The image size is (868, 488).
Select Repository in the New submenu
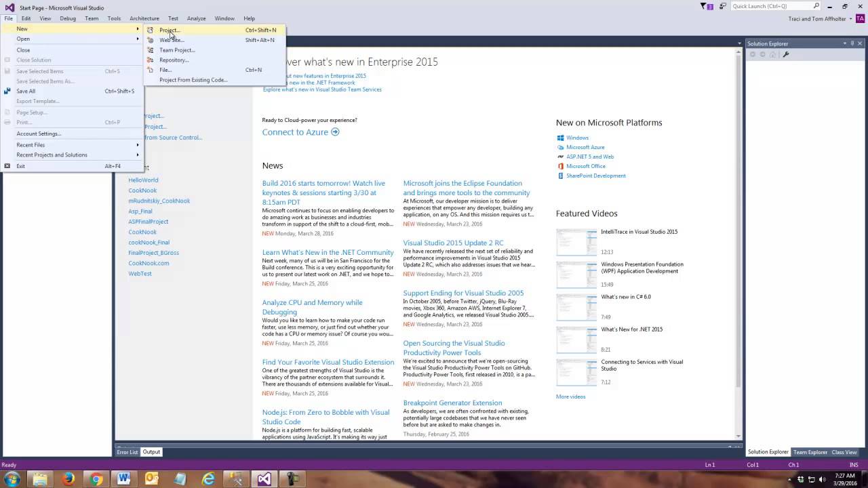click(x=214, y=60)
